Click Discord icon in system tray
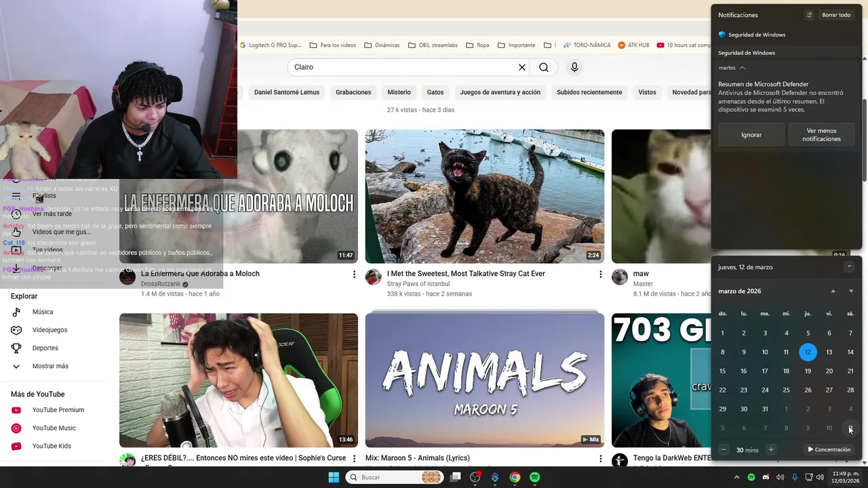Screen dimensions: 868x488 pos(766,477)
